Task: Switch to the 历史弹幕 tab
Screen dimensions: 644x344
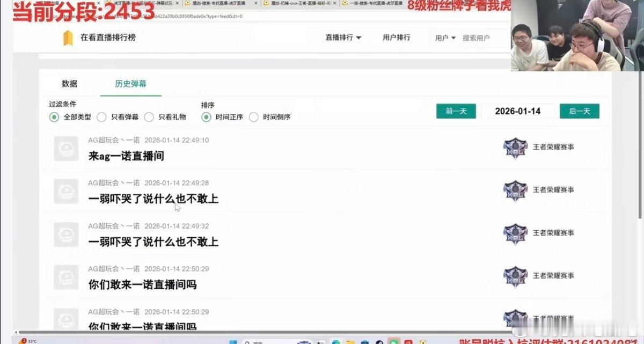Action: click(131, 84)
